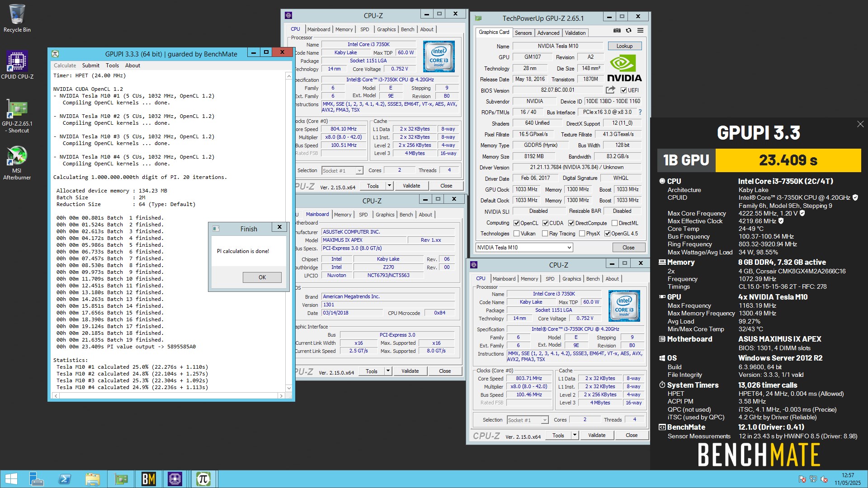Toggle the OpenGL 4.5 checkbox

click(x=607, y=234)
